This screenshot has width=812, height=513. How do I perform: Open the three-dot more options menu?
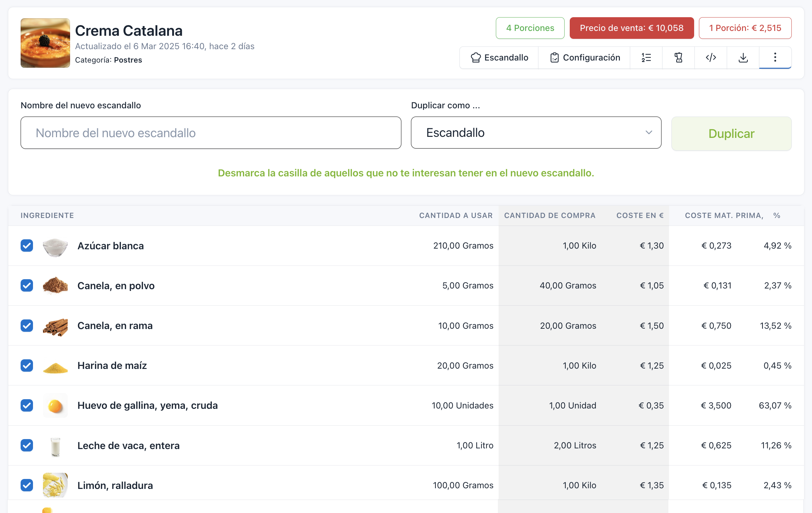(775, 57)
